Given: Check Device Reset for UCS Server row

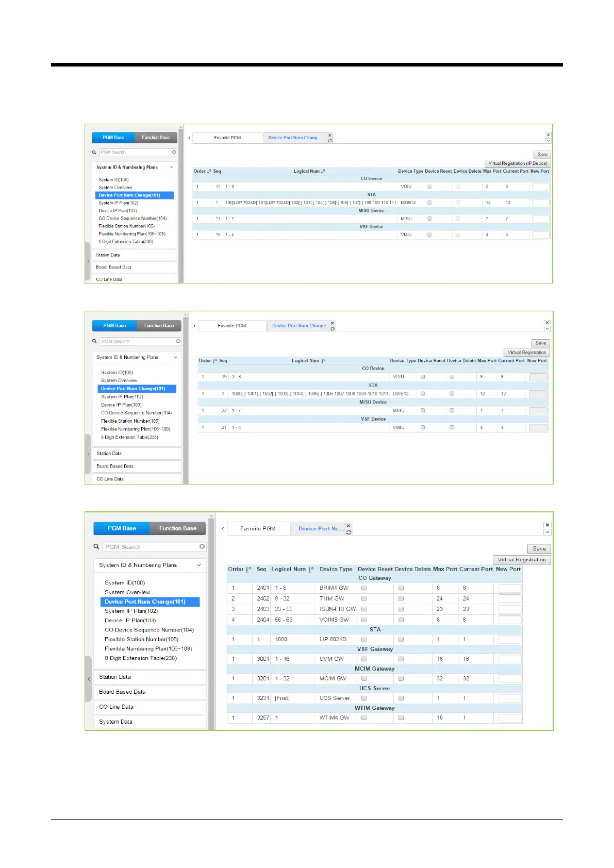Looking at the screenshot, I should [x=364, y=698].
